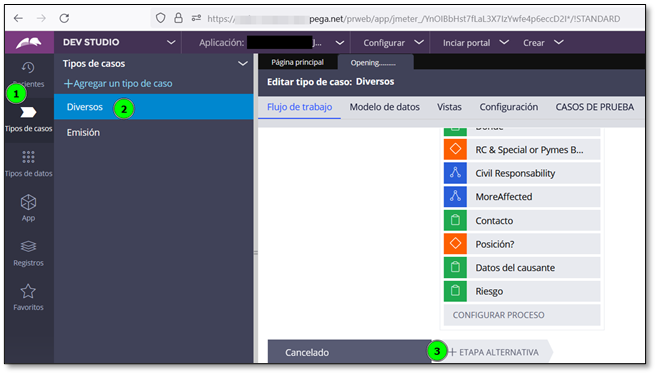Click the Contacto step label
The image size is (657, 375).
pyautogui.click(x=494, y=220)
